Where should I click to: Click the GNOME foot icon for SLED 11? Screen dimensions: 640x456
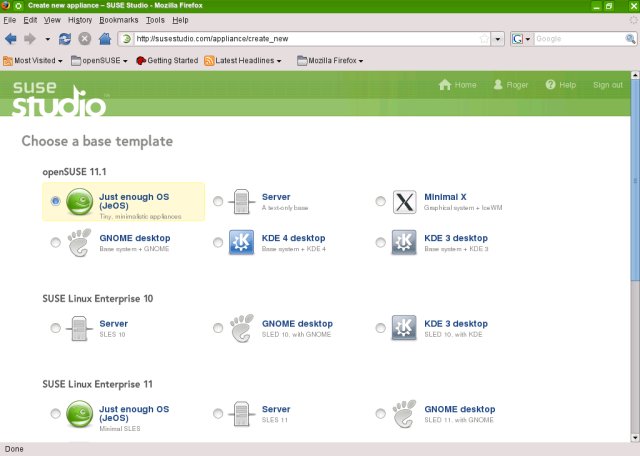404,414
